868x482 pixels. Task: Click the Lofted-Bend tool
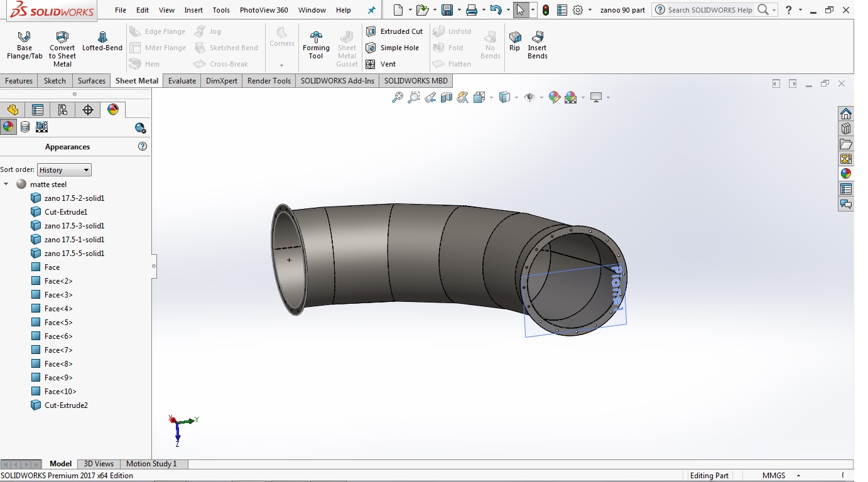click(102, 41)
